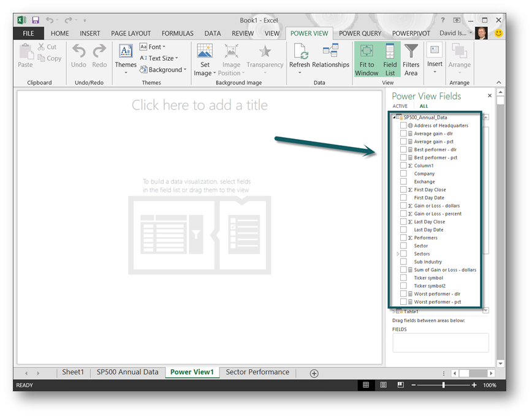Check the Ticker symbol field checkbox
532x417 pixels.
pos(403,277)
